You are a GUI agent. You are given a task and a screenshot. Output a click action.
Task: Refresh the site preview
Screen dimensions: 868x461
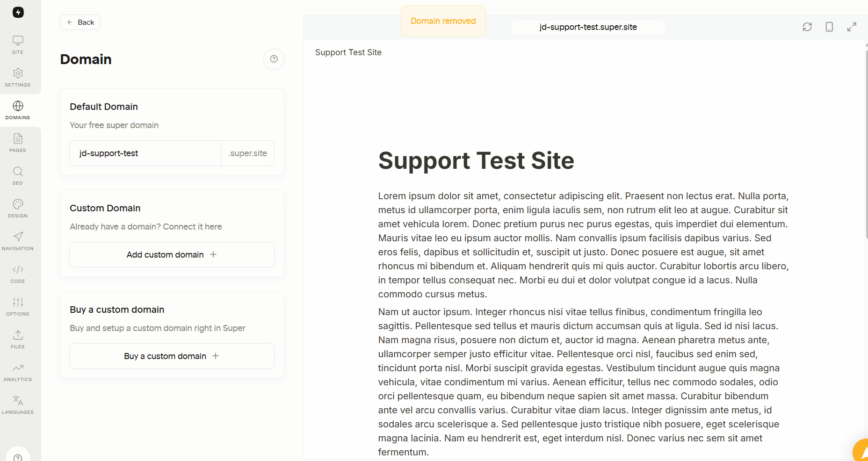807,27
